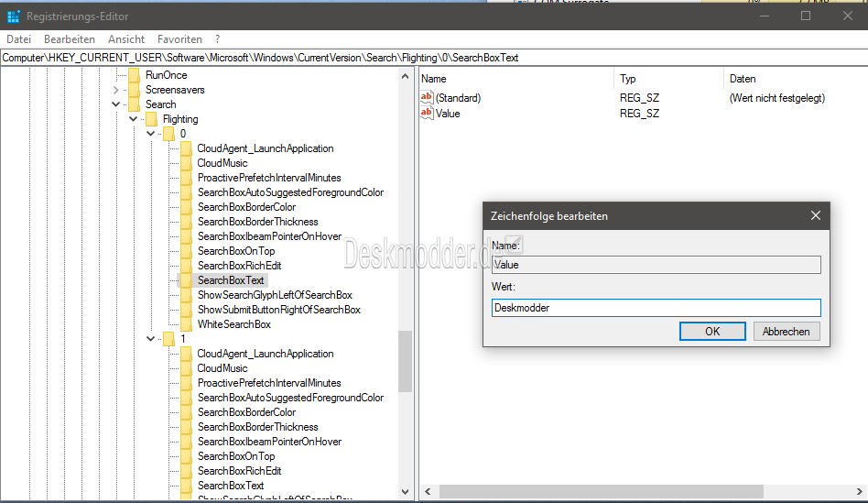This screenshot has width=868, height=503.
Task: Select CloudMusic under key 0
Action: coord(222,163)
